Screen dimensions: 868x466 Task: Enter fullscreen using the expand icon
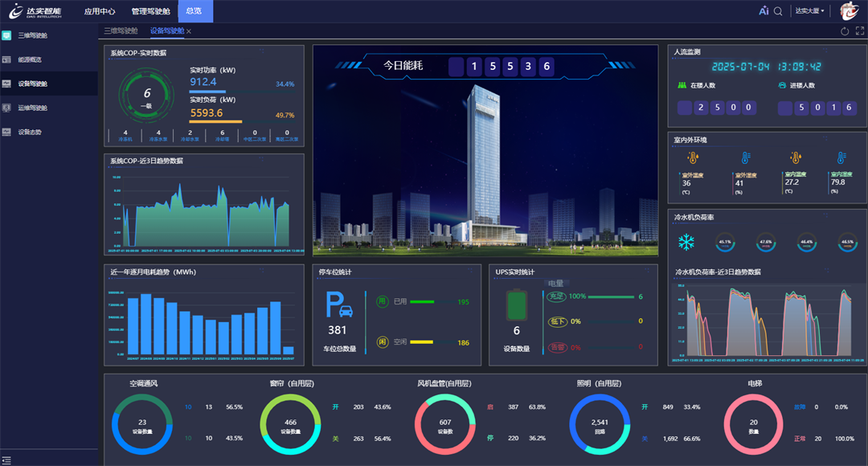(x=860, y=31)
